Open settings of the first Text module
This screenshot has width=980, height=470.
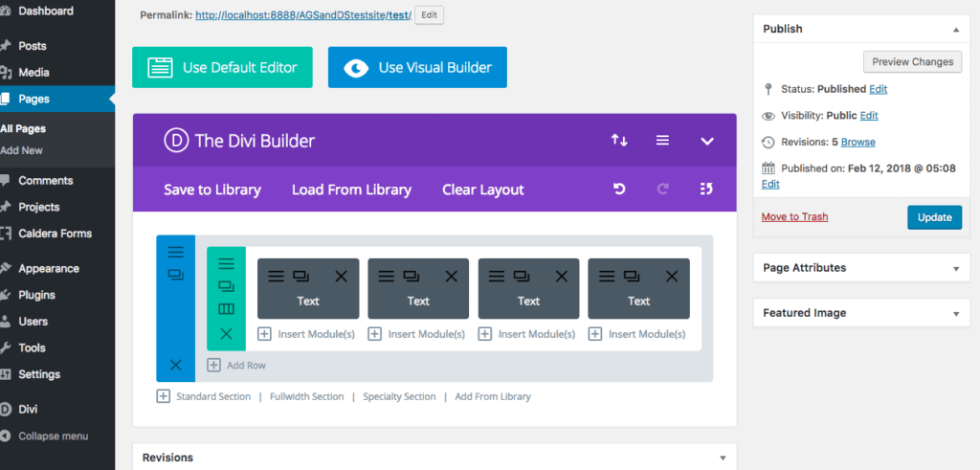tap(276, 276)
